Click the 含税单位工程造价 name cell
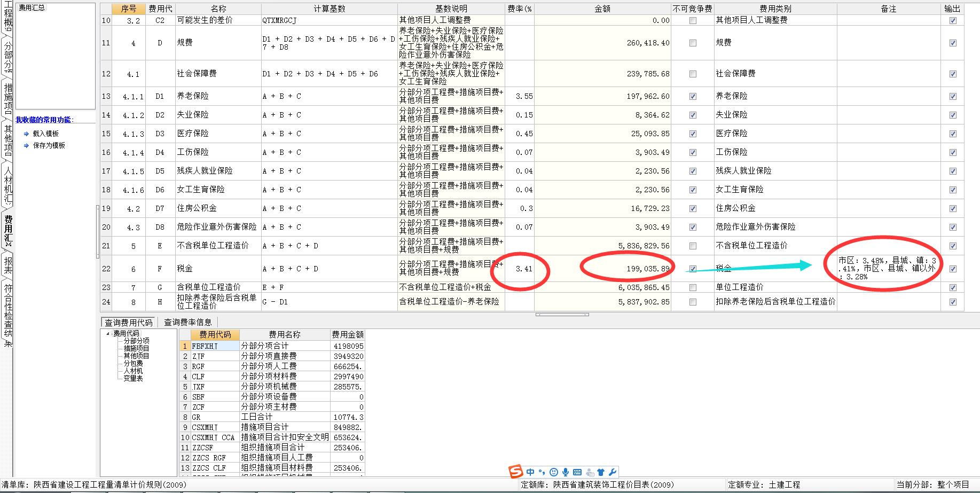The height and width of the screenshot is (493, 980). pos(218,287)
